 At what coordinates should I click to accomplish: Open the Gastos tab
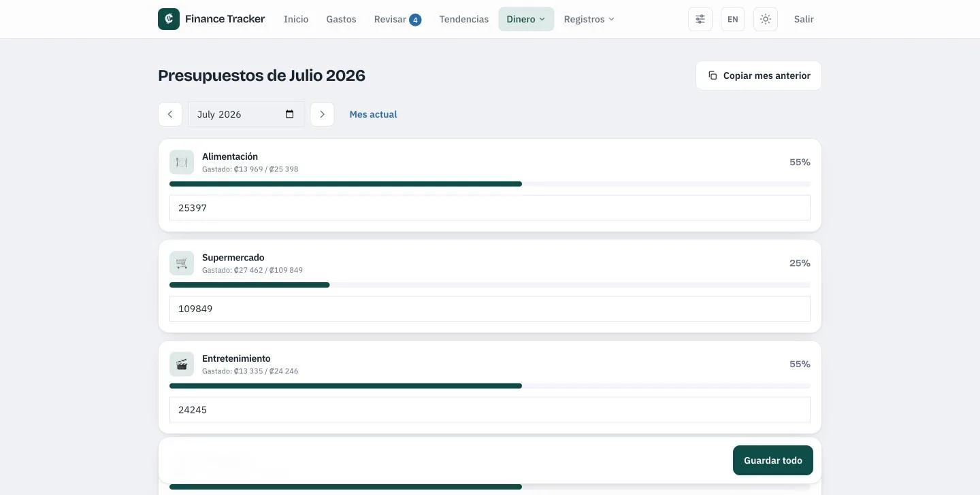[x=341, y=19]
